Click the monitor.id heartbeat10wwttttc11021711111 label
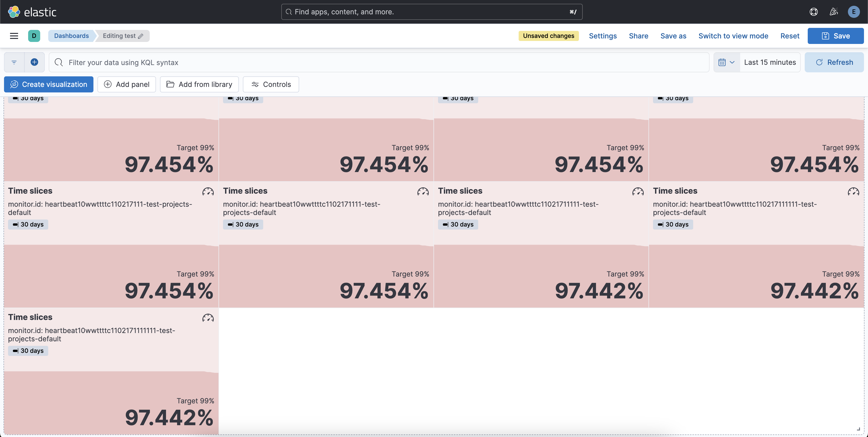Screen dimensions: 868x437 [x=518, y=208]
